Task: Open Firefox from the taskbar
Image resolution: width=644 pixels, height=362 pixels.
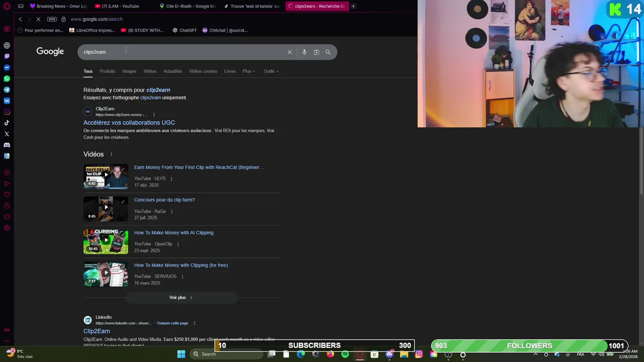Action: tap(330, 354)
